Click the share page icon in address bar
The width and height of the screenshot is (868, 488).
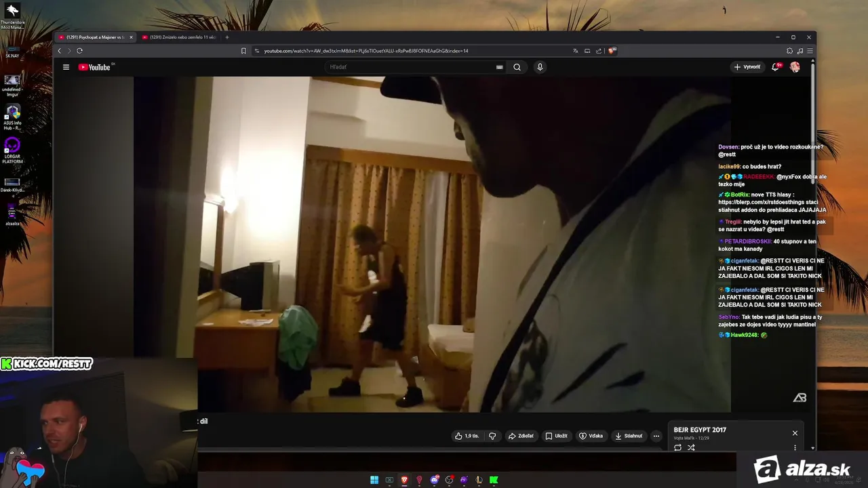599,51
